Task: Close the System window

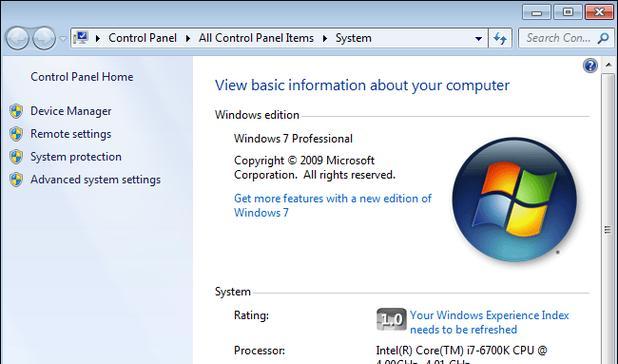Action: (x=599, y=12)
